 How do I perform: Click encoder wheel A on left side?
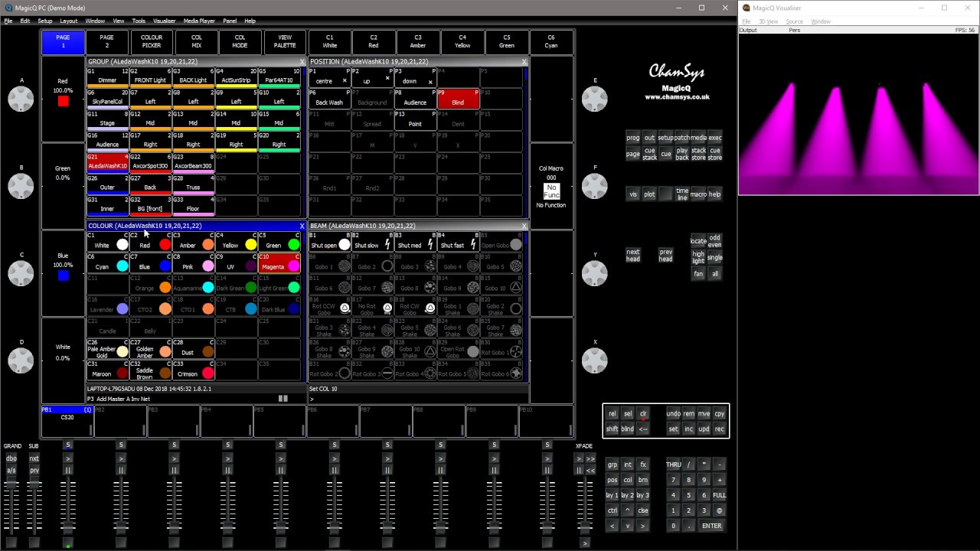[x=21, y=99]
